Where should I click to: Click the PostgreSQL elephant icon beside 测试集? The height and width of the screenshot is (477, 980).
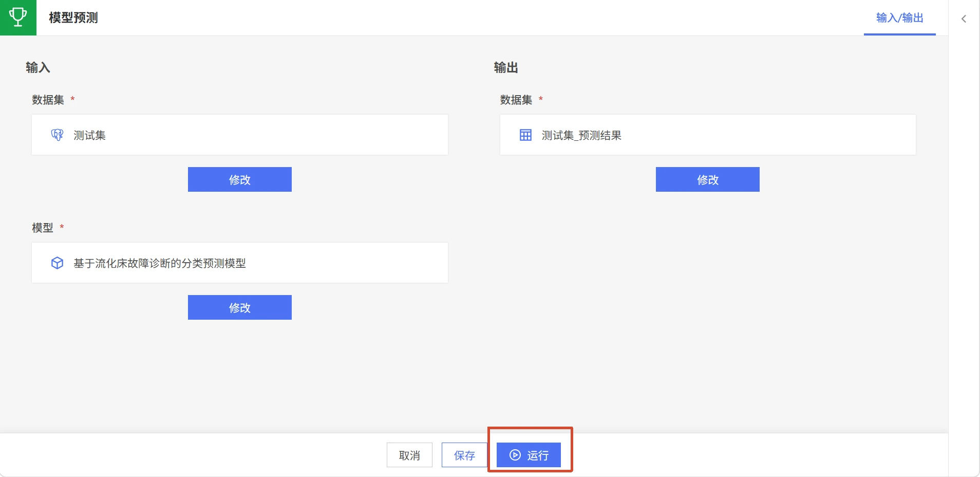point(57,135)
